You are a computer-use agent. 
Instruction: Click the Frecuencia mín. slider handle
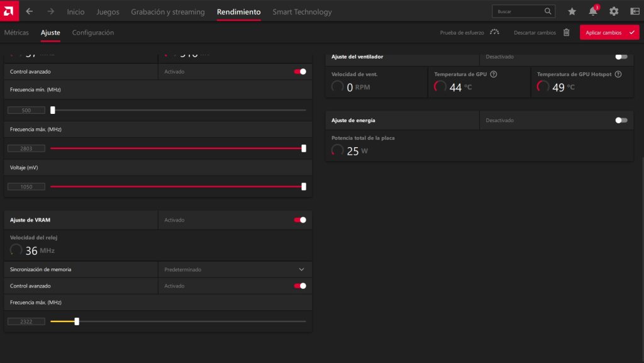coord(53,110)
